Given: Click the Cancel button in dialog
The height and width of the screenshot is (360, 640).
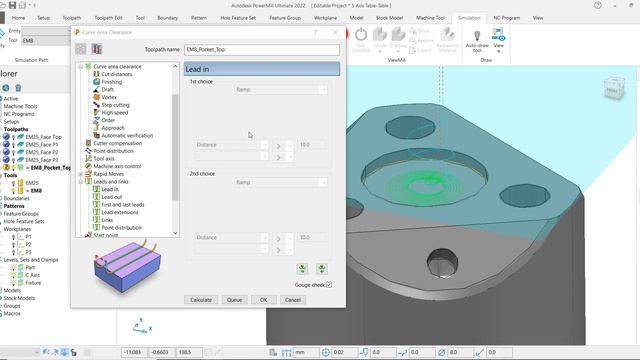Looking at the screenshot, I should tap(293, 300).
